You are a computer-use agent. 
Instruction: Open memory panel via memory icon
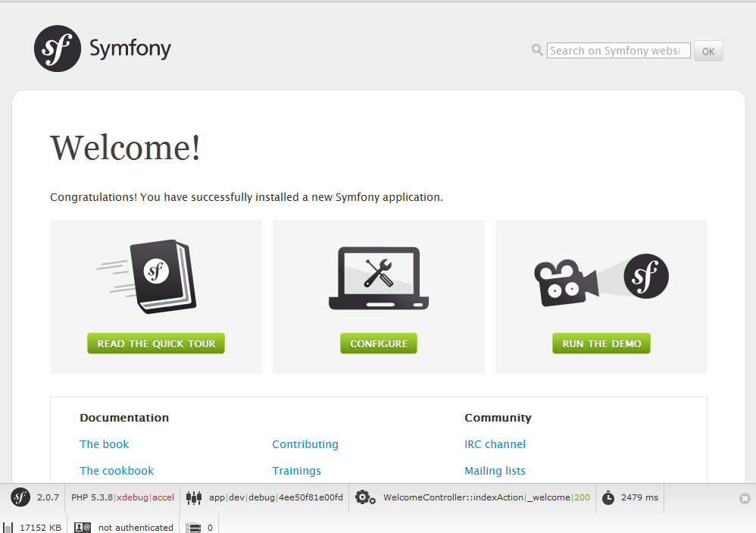click(x=8, y=528)
